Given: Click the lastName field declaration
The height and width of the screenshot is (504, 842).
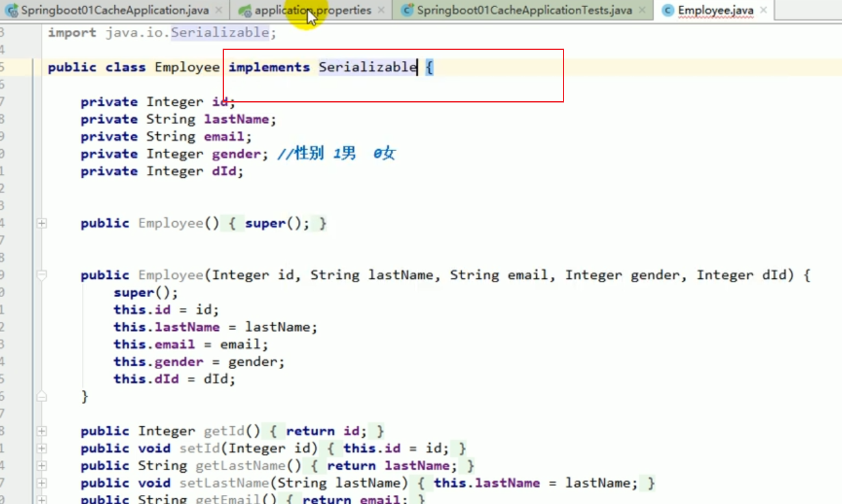Looking at the screenshot, I should point(236,119).
